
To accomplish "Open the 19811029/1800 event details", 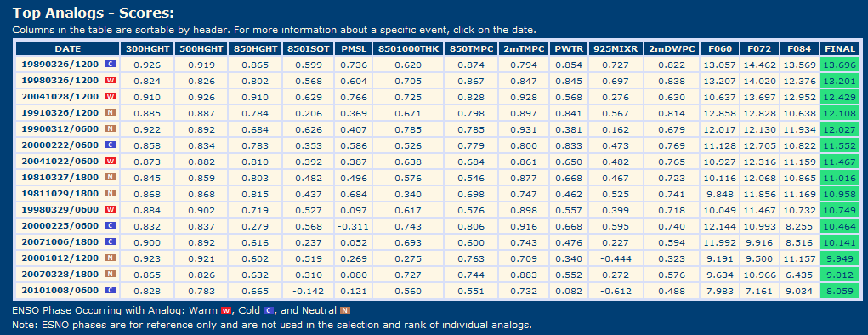I will tap(60, 193).
